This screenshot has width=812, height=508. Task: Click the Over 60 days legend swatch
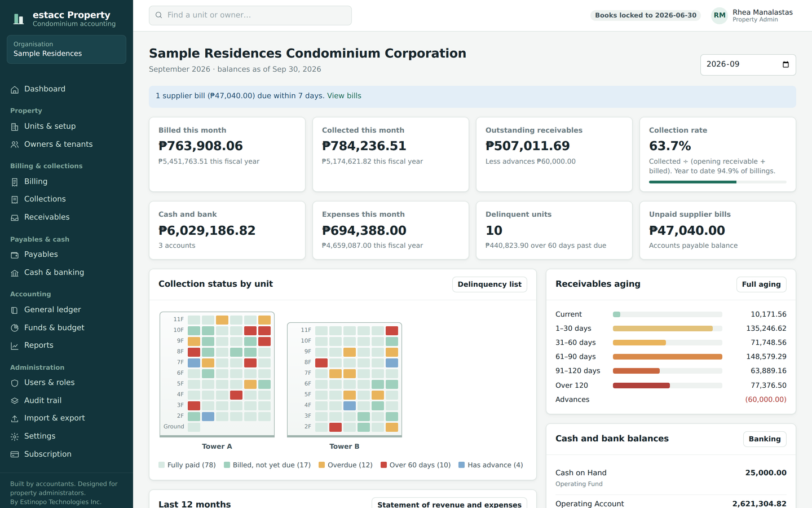point(383,465)
